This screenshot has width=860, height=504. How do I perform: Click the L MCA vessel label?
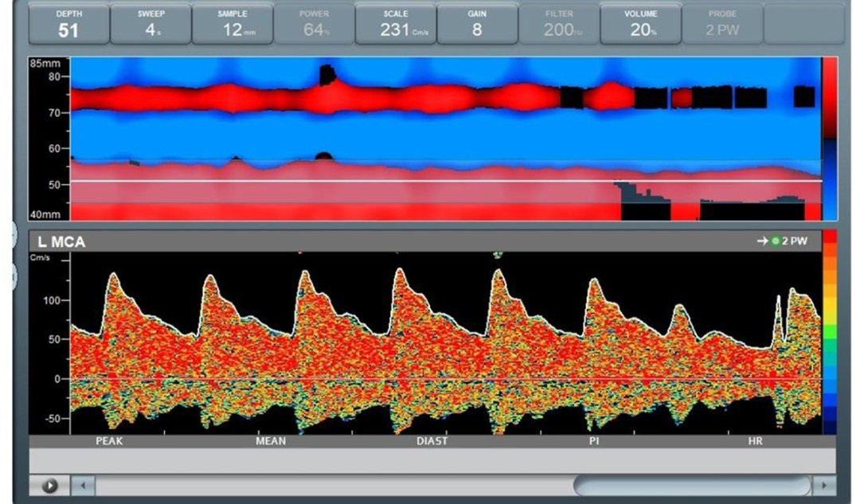pos(61,242)
